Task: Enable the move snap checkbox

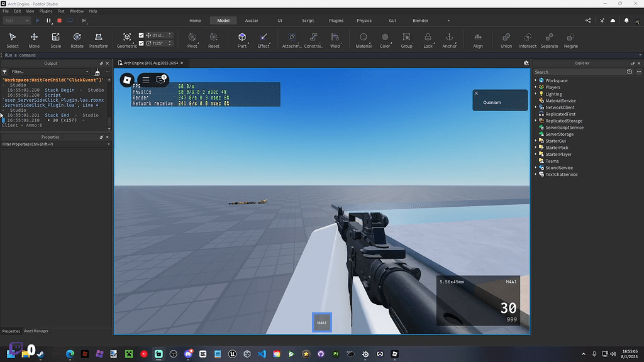Action: [142, 36]
